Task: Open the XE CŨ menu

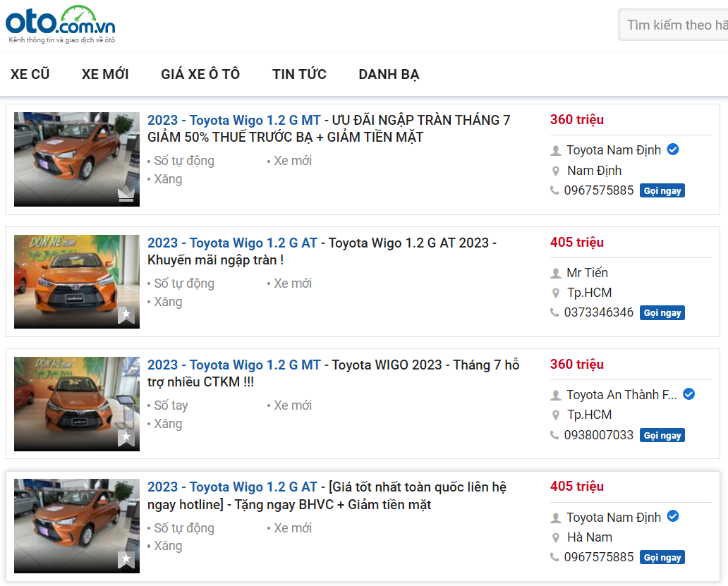Action: [x=30, y=74]
